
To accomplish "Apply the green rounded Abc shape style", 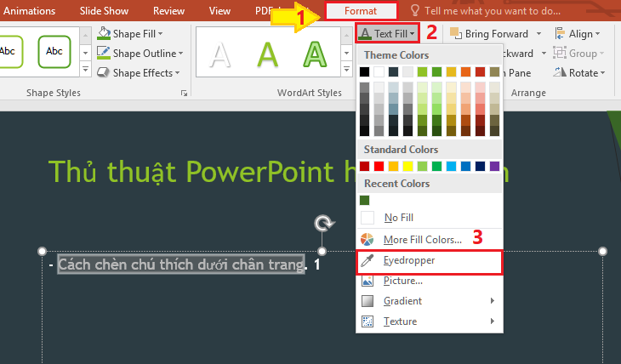I will 54,52.
